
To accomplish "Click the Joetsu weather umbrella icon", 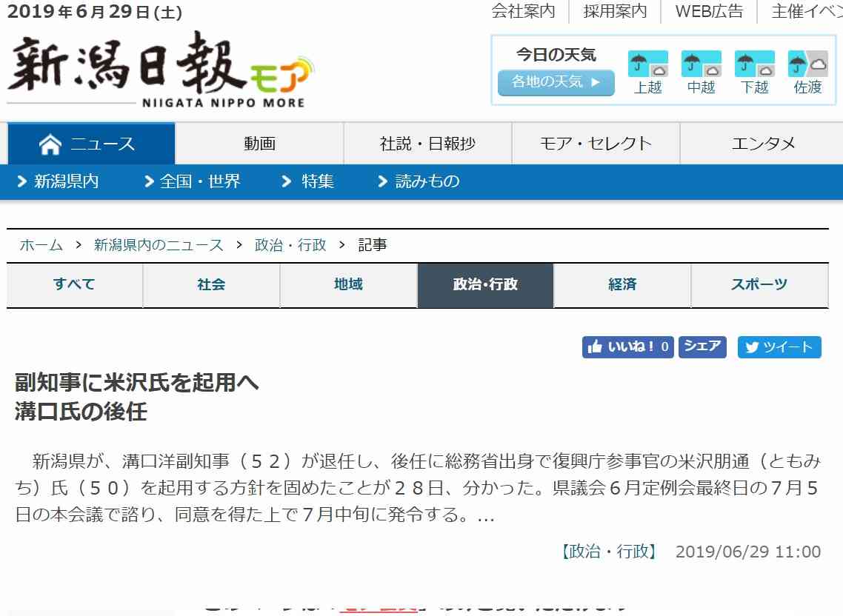I will pos(647,64).
